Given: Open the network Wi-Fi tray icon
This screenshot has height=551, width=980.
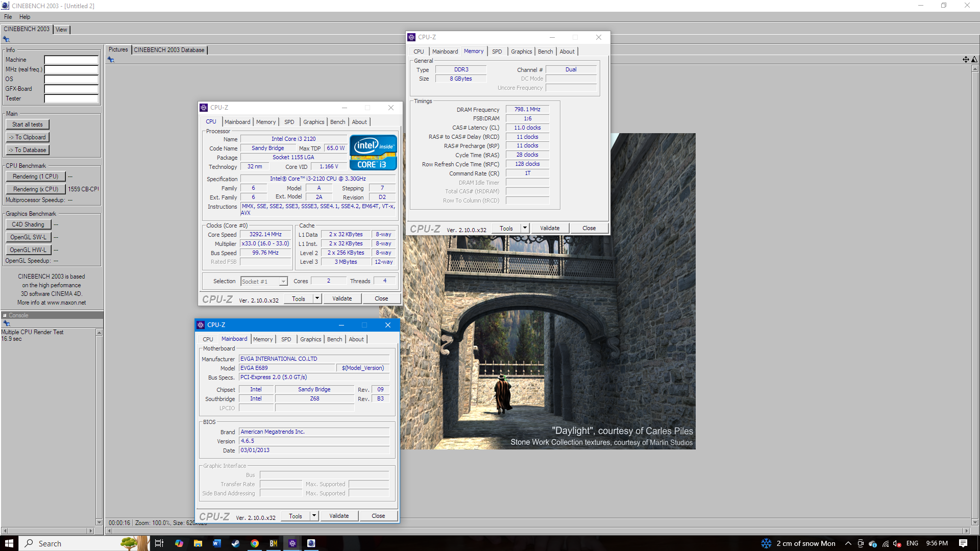Looking at the screenshot, I should tap(885, 543).
